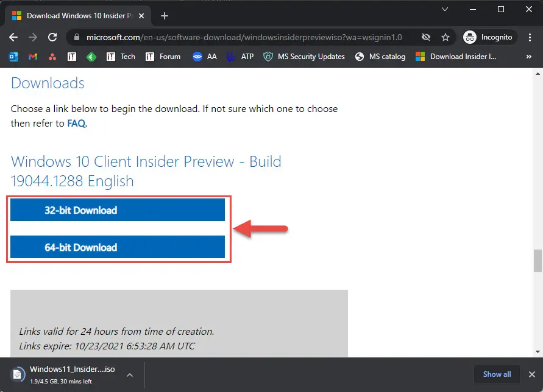543x392 pixels.
Task: Open the Gmail bookmark icon
Action: (33, 57)
